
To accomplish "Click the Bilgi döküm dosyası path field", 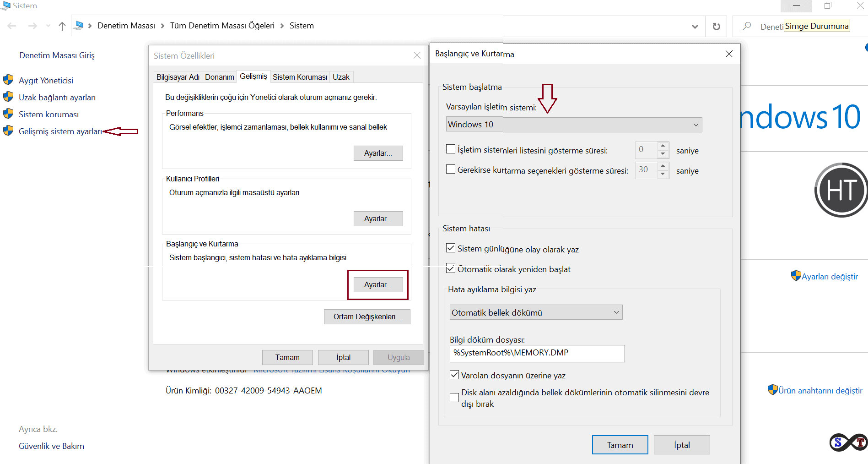I will click(x=537, y=353).
